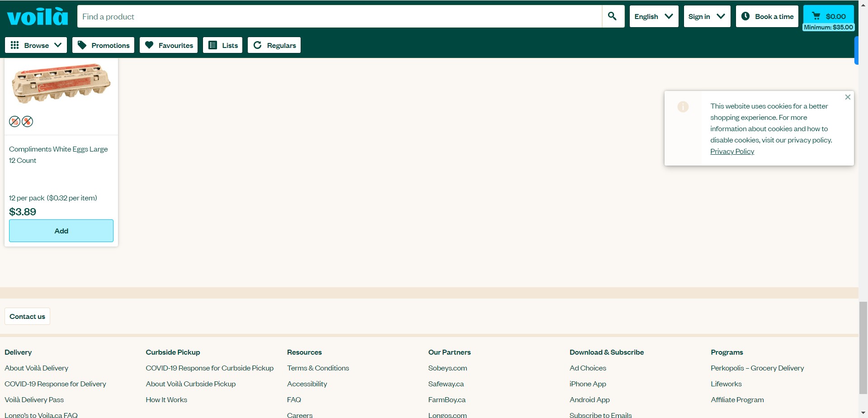This screenshot has height=418, width=868.
Task: Click Book a time button
Action: pos(767,17)
